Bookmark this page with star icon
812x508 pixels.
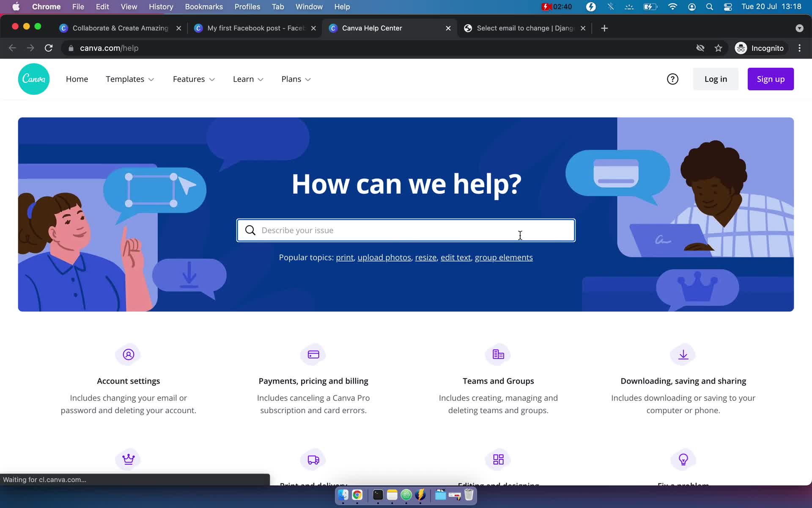718,48
